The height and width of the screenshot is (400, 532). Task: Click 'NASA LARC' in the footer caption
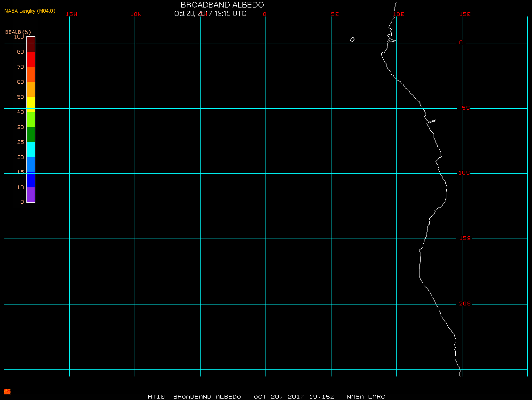(x=366, y=397)
